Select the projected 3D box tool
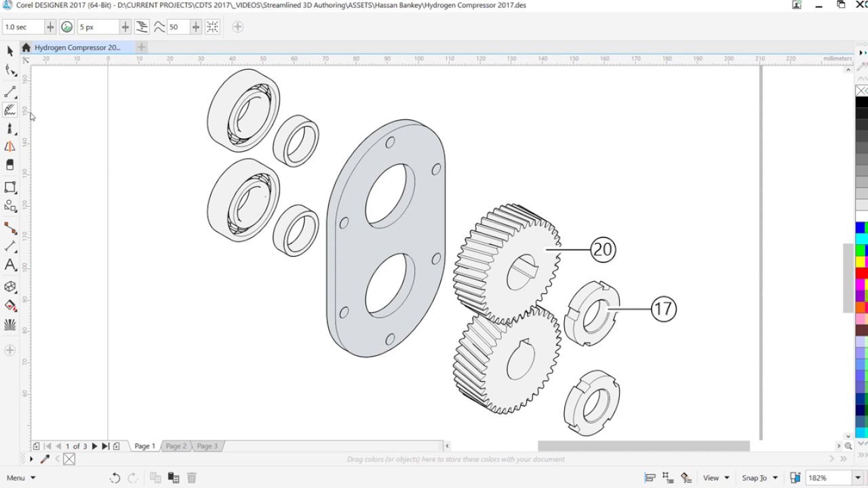The height and width of the screenshot is (488, 868). tap(10, 287)
